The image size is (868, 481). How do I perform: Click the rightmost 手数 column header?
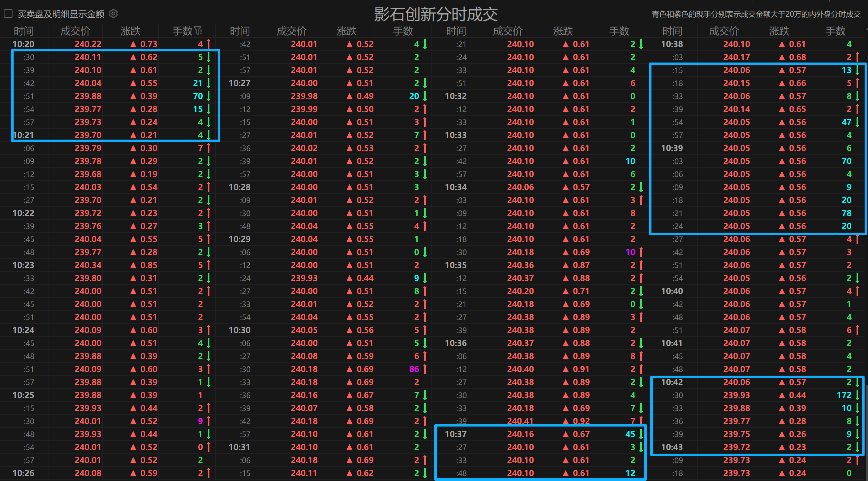click(835, 31)
